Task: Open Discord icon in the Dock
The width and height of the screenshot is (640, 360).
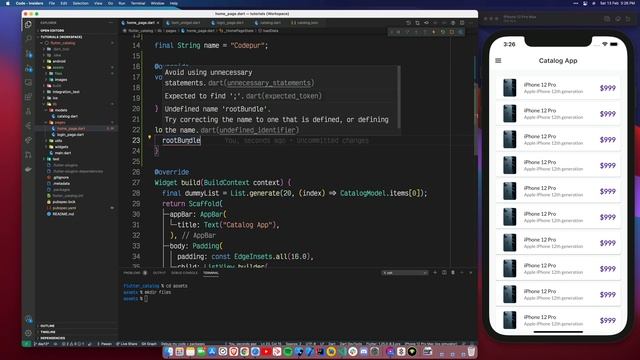Action: 363,351
